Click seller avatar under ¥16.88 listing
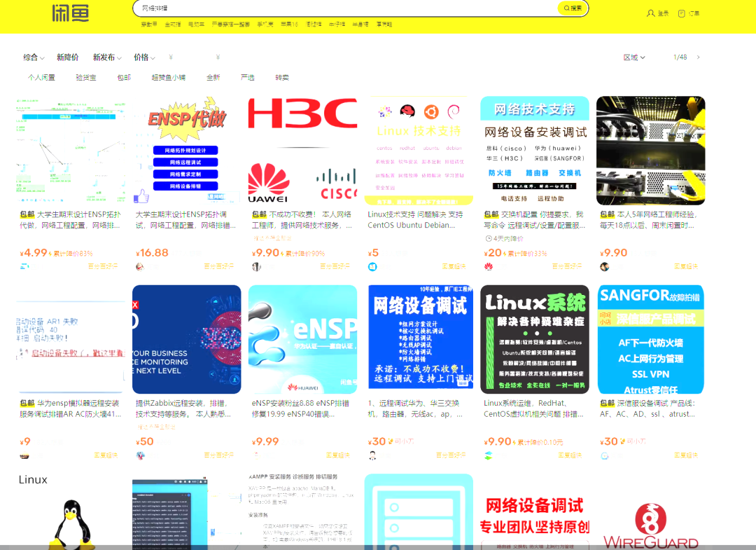Screen dimensions: 756x550 coord(140,266)
